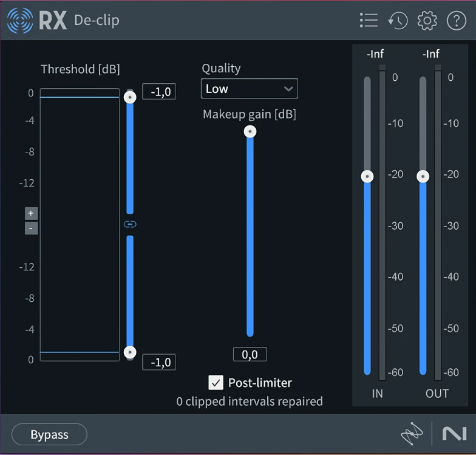The image size is (476, 455).
Task: Click the IN level slider handle
Action: point(367,176)
